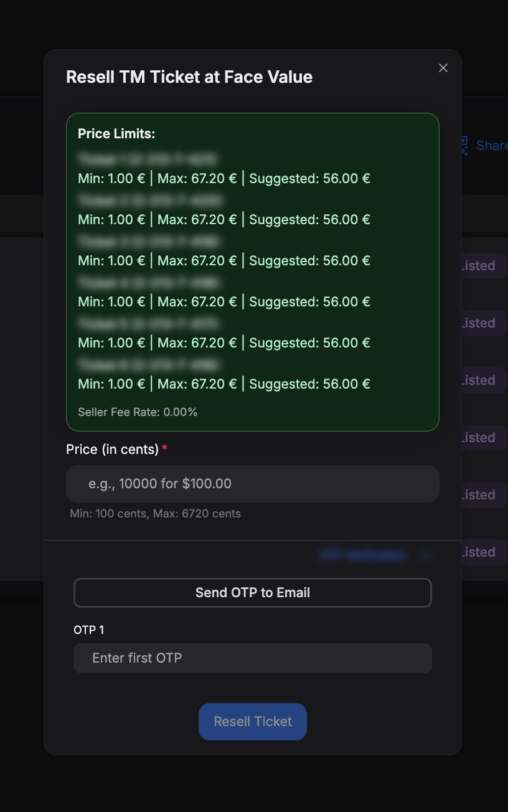Click the QR code icon beside Share
The height and width of the screenshot is (812, 508).
coord(464,145)
